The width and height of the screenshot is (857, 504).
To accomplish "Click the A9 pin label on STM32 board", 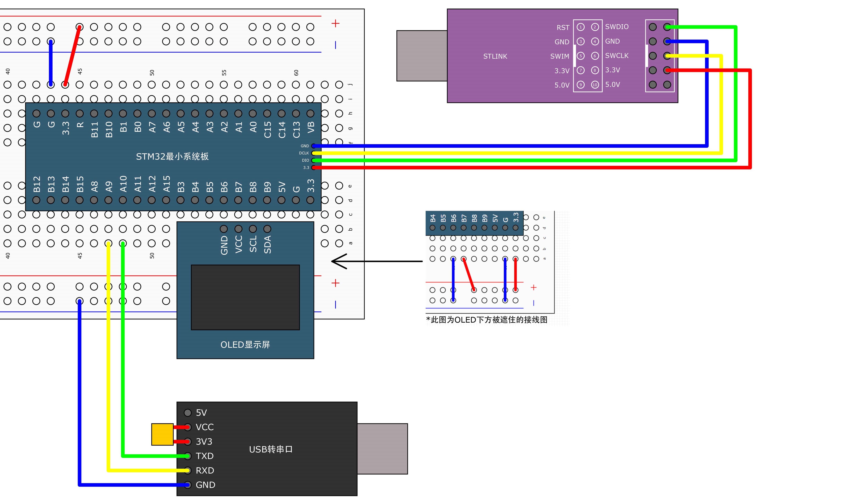I will 109,186.
